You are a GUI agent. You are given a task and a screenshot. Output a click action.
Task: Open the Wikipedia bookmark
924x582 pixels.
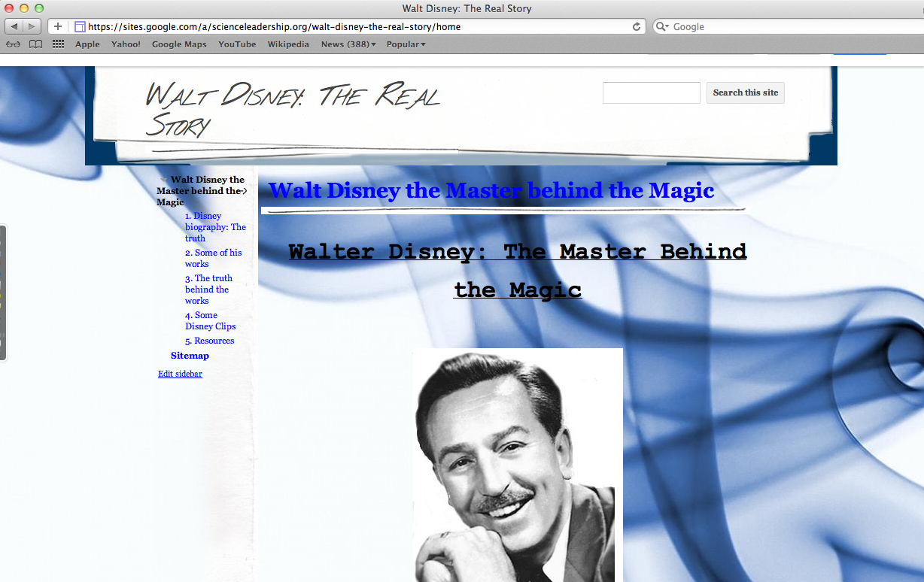pyautogui.click(x=288, y=44)
